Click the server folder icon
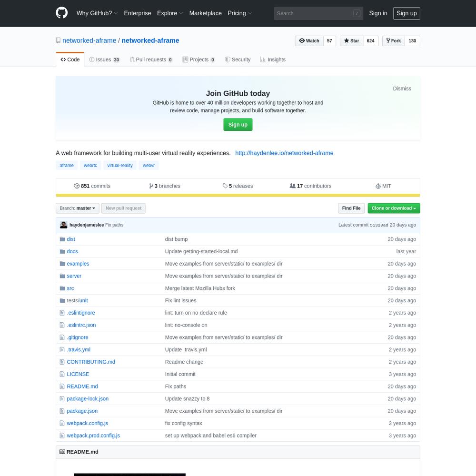Image resolution: width=476 pixels, height=476 pixels. [x=62, y=276]
